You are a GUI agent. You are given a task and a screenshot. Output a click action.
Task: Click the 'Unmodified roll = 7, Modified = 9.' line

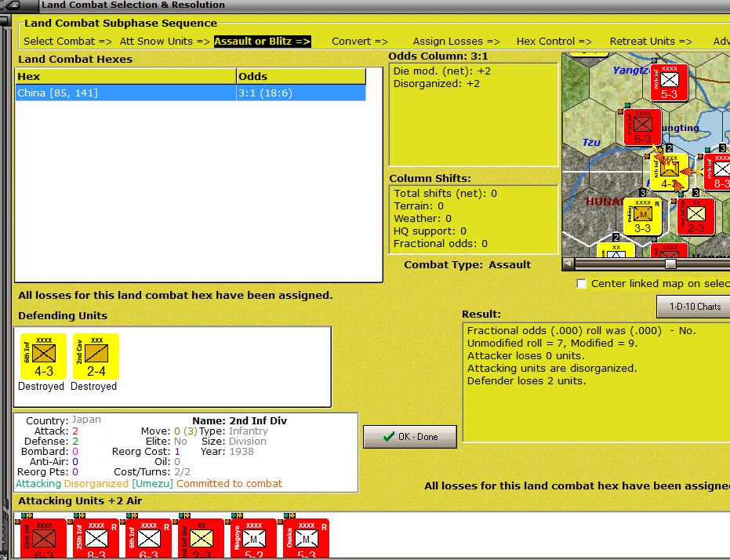tap(552, 343)
